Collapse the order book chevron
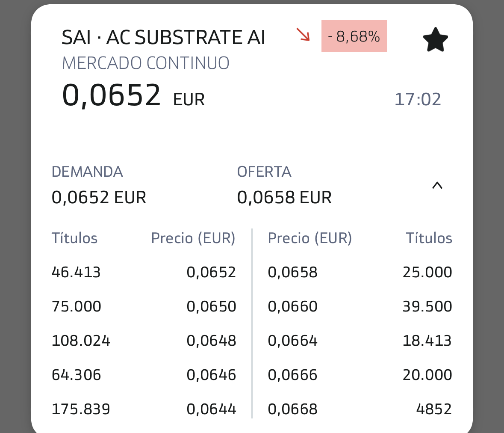 [437, 186]
